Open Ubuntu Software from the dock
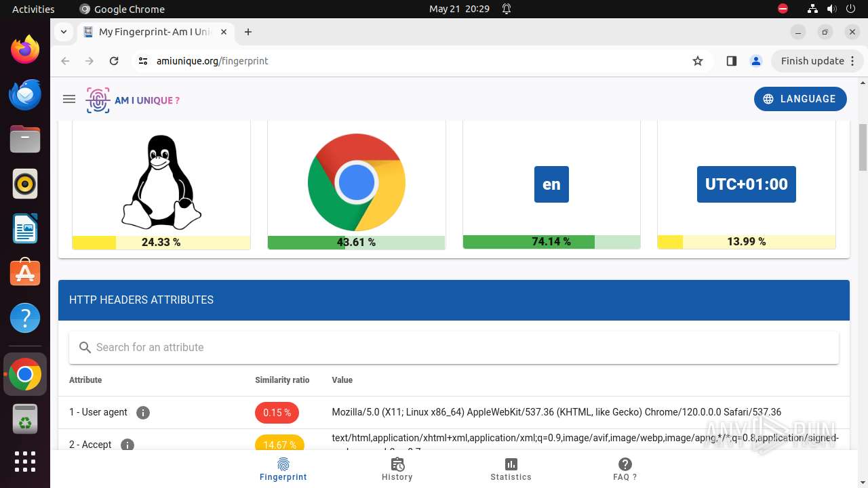The image size is (868, 488). 25,273
